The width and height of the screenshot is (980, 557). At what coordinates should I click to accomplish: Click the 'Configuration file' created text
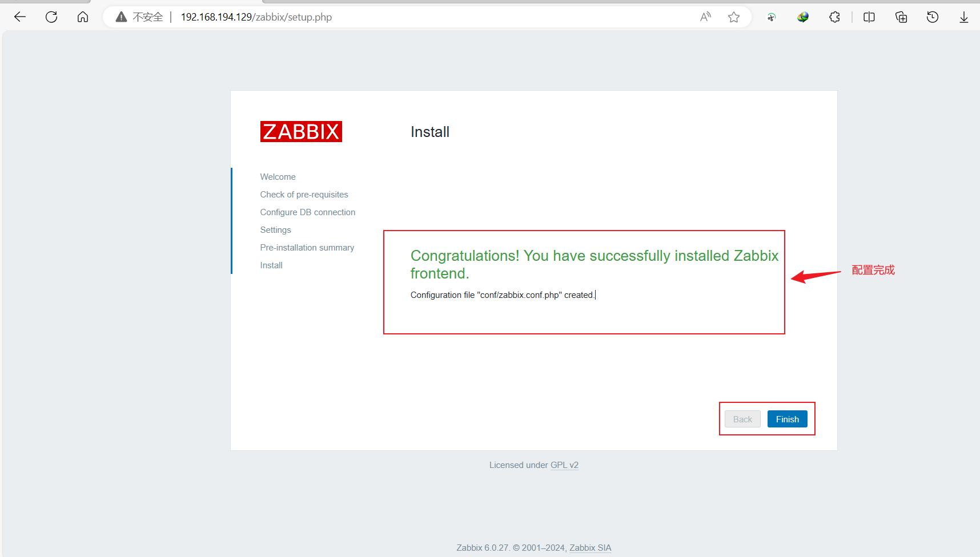click(x=503, y=295)
